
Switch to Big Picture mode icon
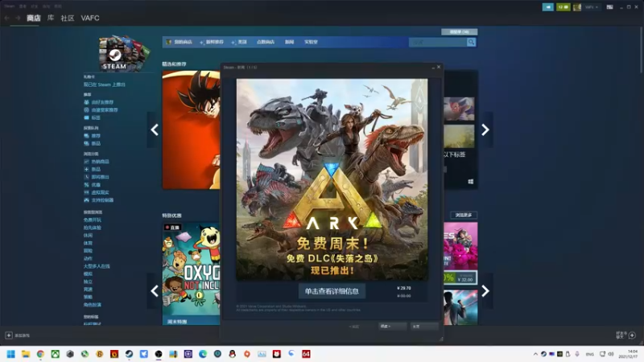tap(610, 7)
